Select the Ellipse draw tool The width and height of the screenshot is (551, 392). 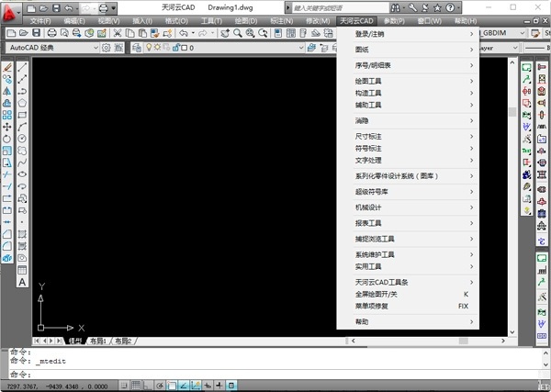tap(22, 174)
